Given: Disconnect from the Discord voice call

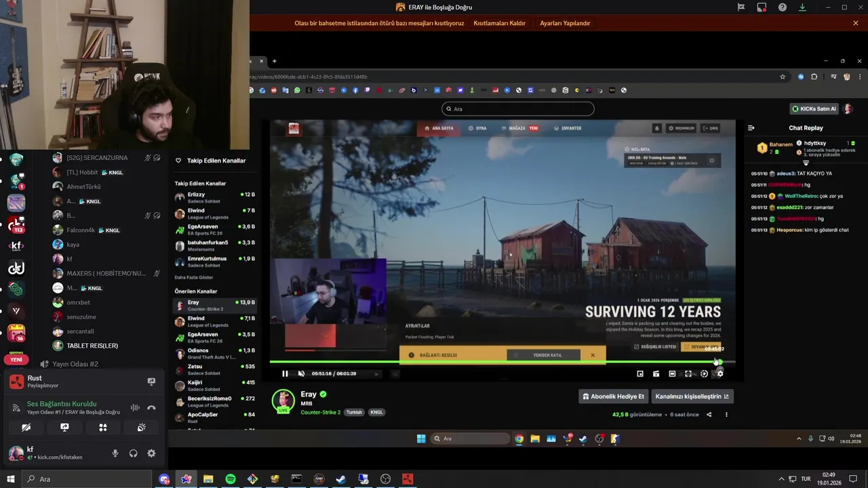Looking at the screenshot, I should (151, 407).
